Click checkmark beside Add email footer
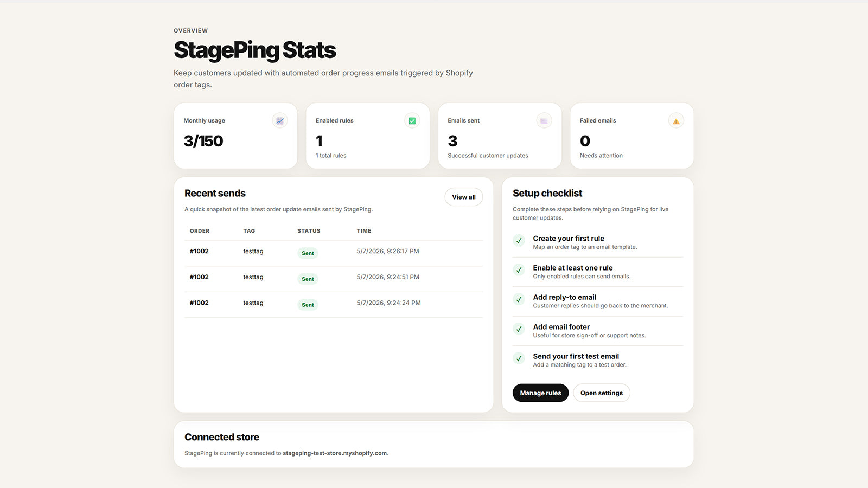This screenshot has height=488, width=868. 519,329
